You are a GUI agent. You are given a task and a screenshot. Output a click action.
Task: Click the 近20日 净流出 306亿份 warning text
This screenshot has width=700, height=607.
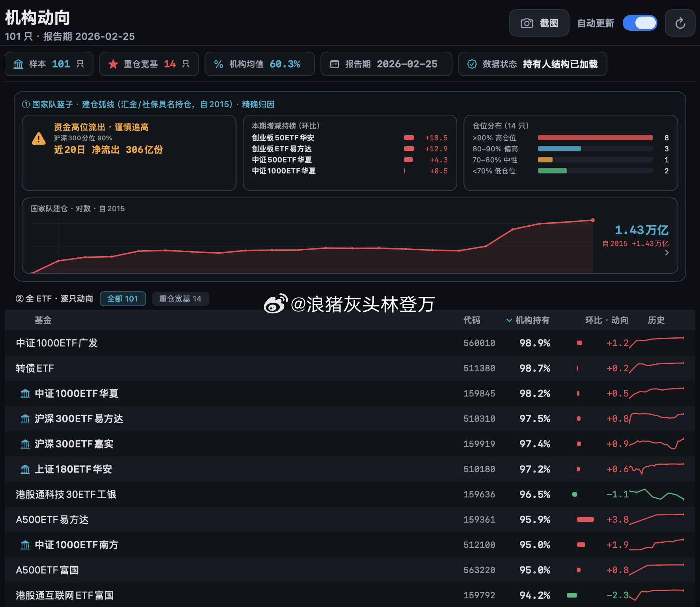(x=108, y=150)
